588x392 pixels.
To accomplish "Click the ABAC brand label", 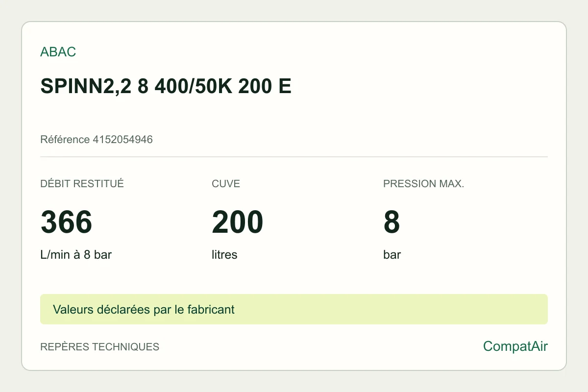I will [58, 52].
